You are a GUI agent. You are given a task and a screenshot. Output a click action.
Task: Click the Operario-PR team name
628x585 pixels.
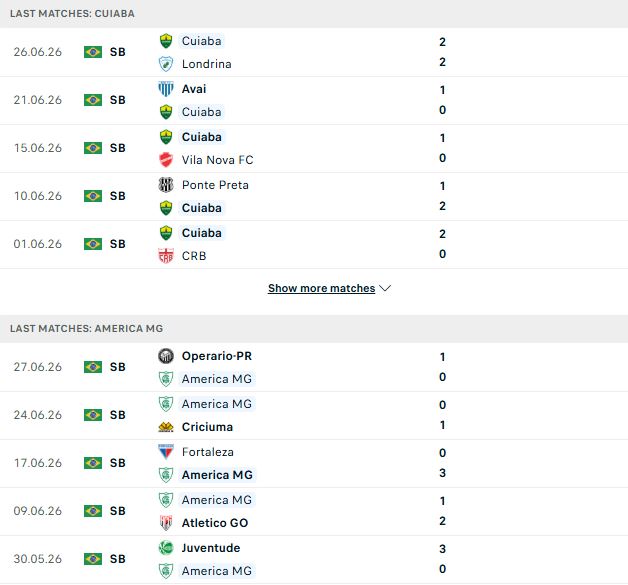217,356
